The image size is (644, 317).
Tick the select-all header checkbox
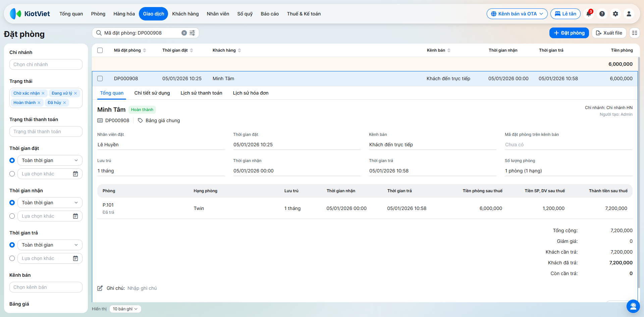click(100, 50)
